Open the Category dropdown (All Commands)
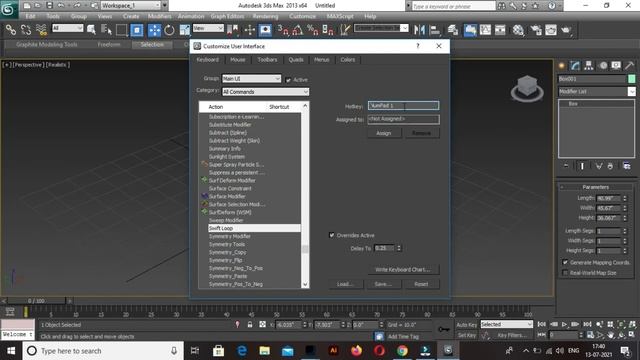Viewport: 640px width, 360px height. tap(265, 92)
